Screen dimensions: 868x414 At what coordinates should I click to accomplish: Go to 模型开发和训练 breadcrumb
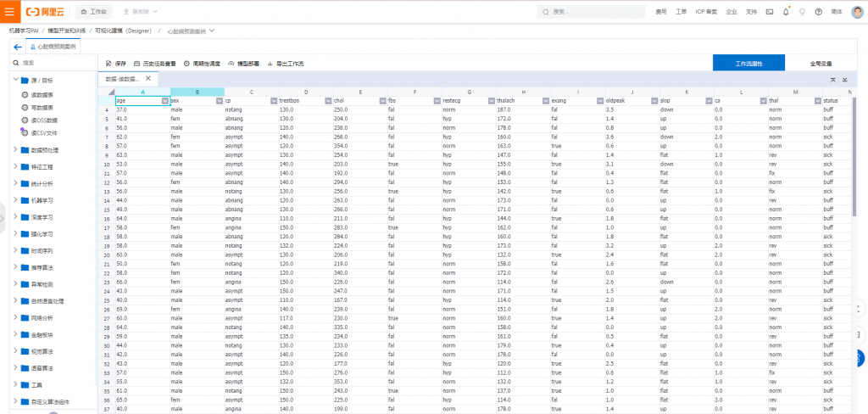(x=65, y=31)
